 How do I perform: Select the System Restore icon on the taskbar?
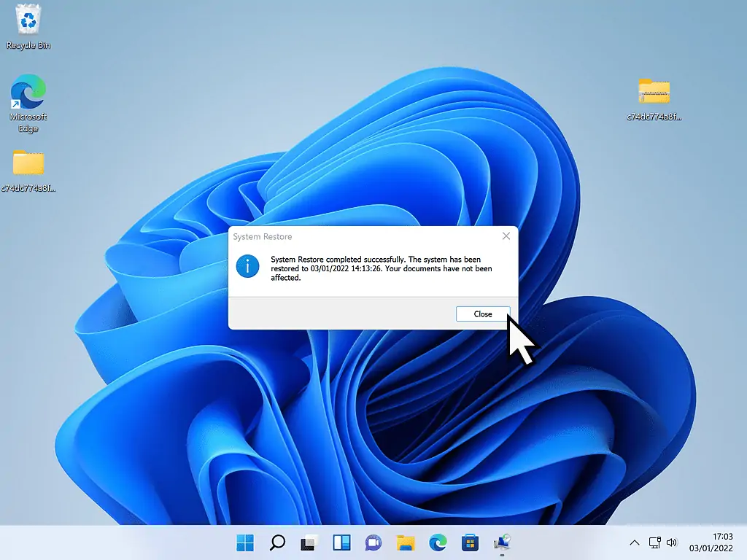pos(501,542)
